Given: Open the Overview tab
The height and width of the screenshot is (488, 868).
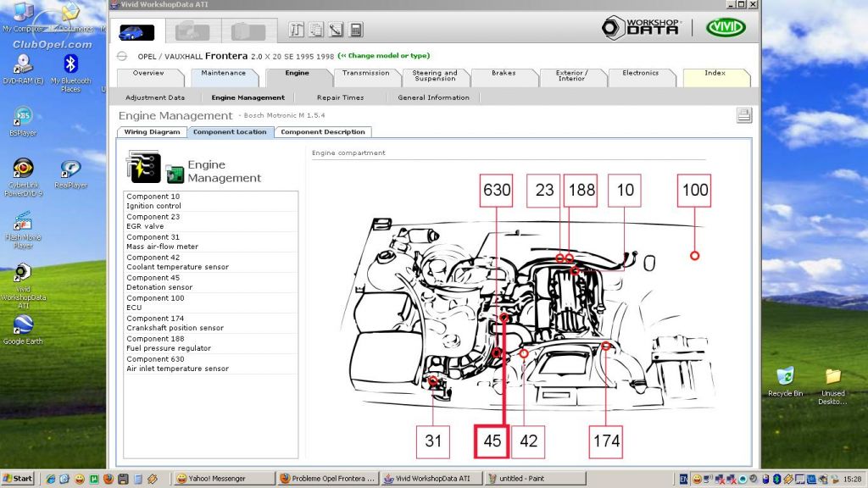Looking at the screenshot, I should pyautogui.click(x=148, y=76).
